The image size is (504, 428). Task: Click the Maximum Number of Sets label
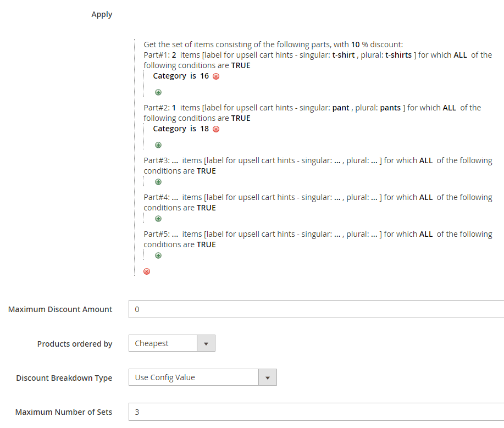pyautogui.click(x=64, y=412)
